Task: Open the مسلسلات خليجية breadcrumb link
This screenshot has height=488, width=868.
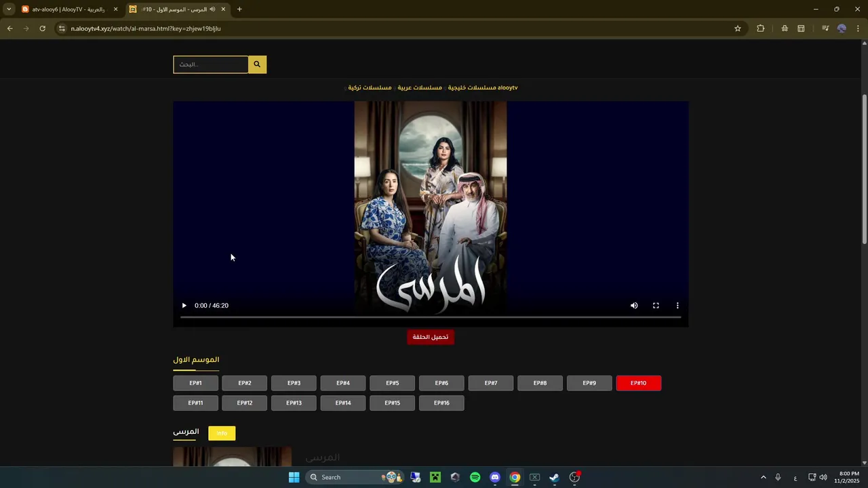Action: pyautogui.click(x=471, y=87)
